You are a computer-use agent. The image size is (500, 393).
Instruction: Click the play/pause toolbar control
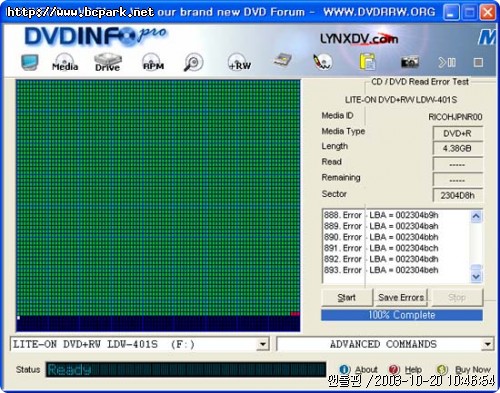[447, 62]
